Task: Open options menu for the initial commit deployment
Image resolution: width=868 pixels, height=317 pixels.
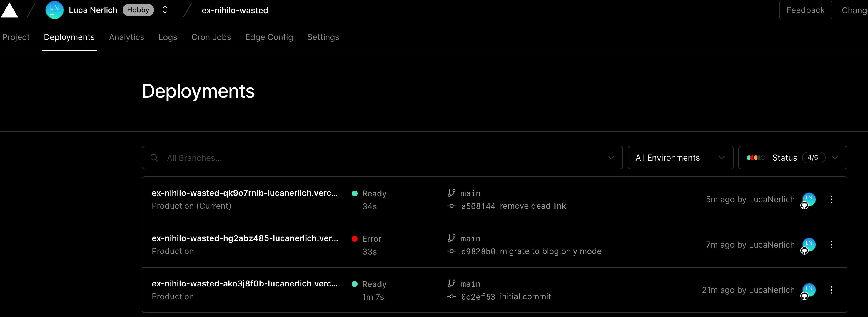Action: click(831, 290)
